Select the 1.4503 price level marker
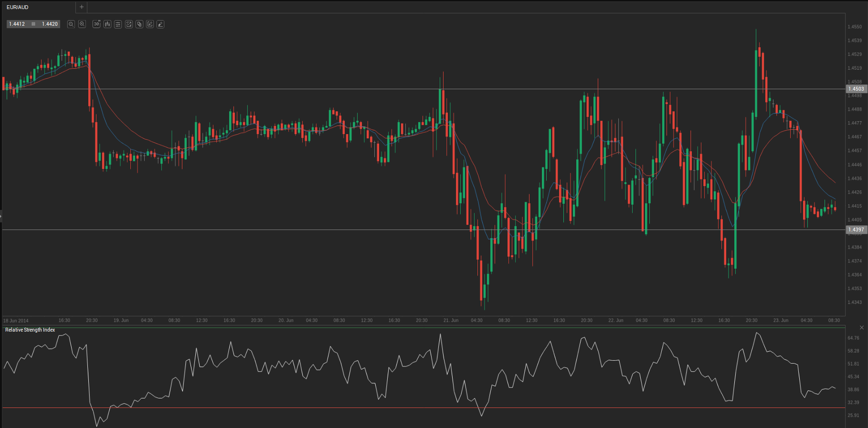 856,89
